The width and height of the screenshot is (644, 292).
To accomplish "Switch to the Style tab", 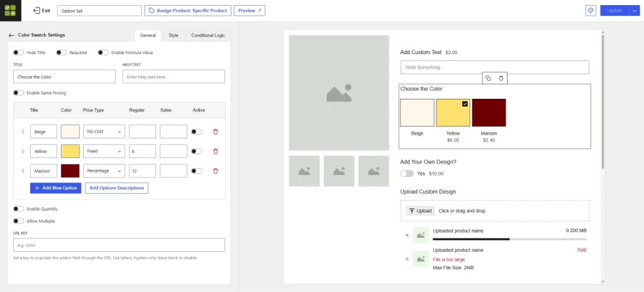I will pyautogui.click(x=174, y=35).
